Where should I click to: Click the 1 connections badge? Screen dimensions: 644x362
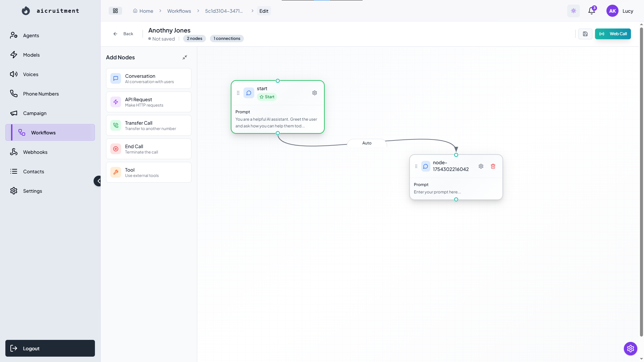tap(227, 39)
